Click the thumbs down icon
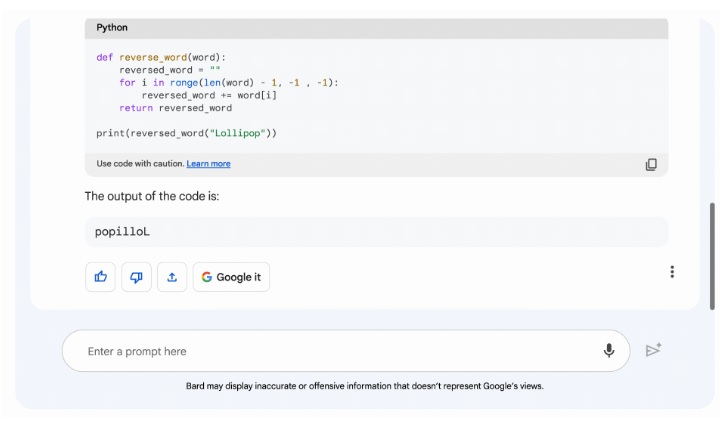 coord(136,277)
